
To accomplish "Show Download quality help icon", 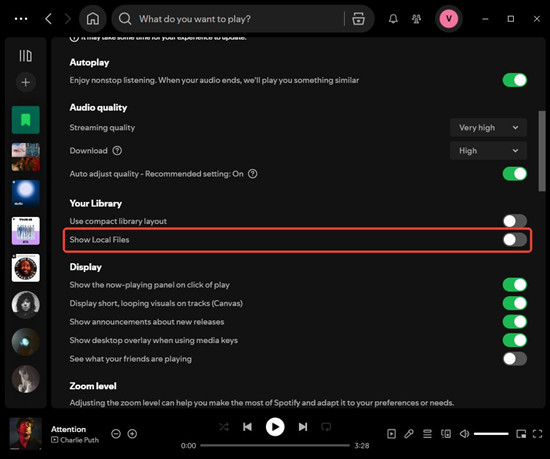I will pyautogui.click(x=117, y=151).
